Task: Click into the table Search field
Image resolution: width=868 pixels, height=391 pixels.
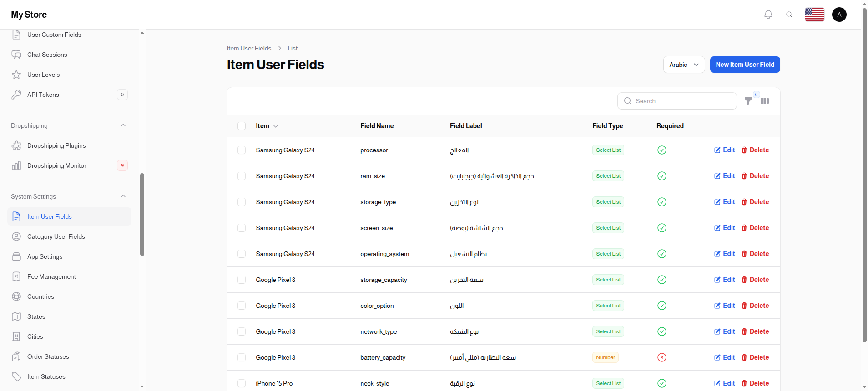Action: (x=677, y=101)
